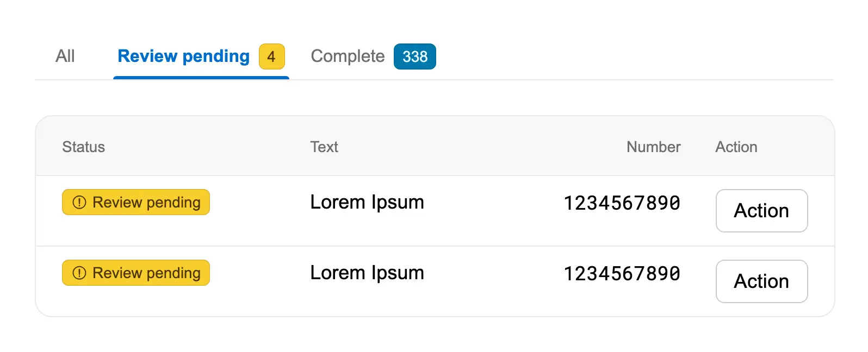Click the Number column header
This screenshot has height=352, width=868.
653,147
